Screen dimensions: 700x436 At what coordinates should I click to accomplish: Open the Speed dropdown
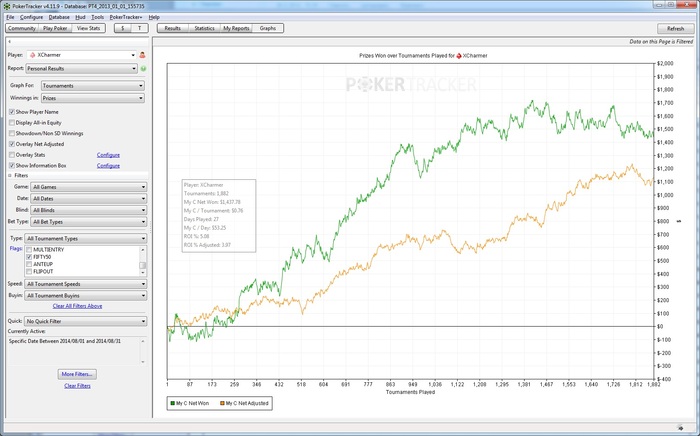(86, 284)
